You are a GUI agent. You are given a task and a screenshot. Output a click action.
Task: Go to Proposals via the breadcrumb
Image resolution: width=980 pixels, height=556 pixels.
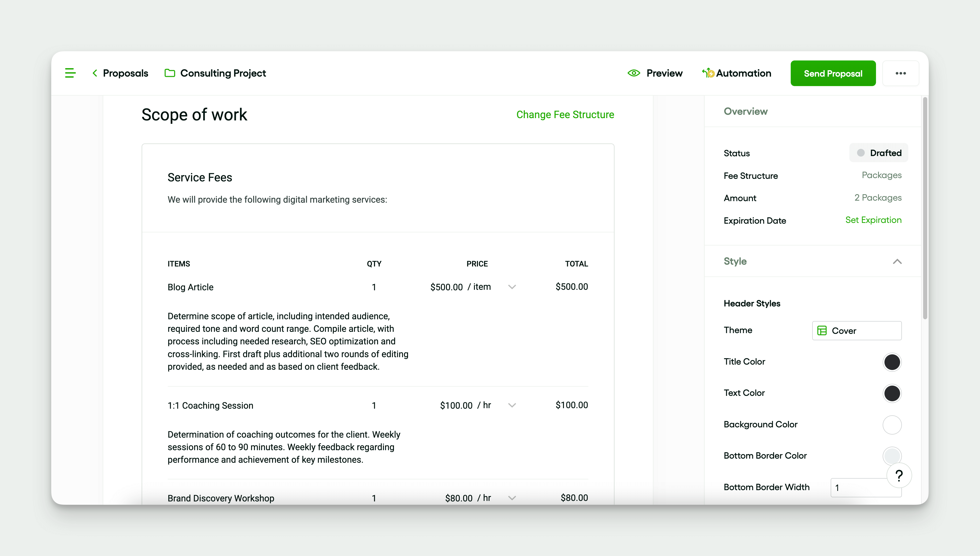pos(126,73)
